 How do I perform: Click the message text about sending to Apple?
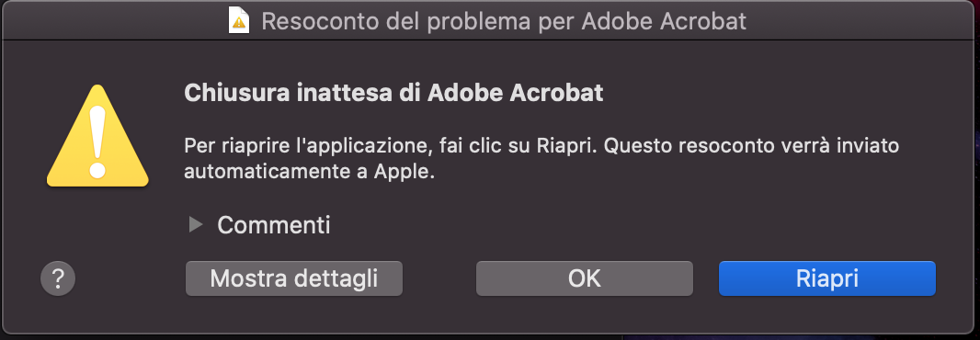[541, 159]
